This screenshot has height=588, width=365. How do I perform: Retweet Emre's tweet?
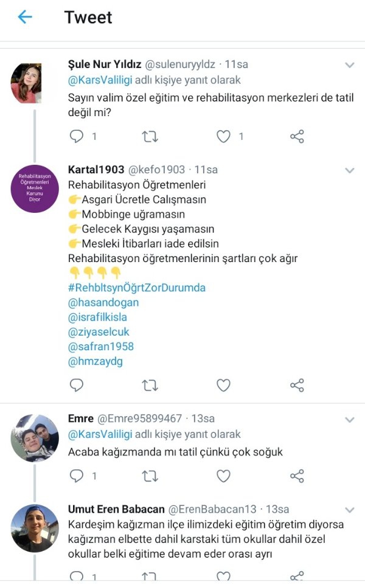[x=150, y=476]
